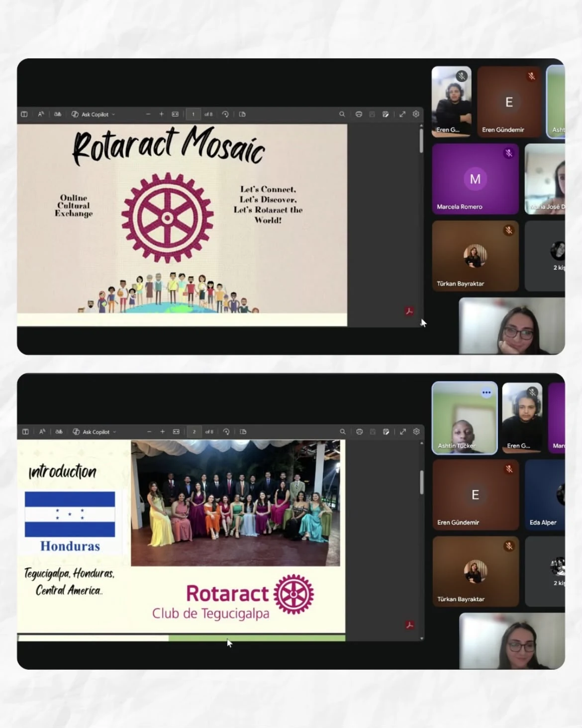Click Read aloud icon in page 1 viewer

tap(41, 114)
